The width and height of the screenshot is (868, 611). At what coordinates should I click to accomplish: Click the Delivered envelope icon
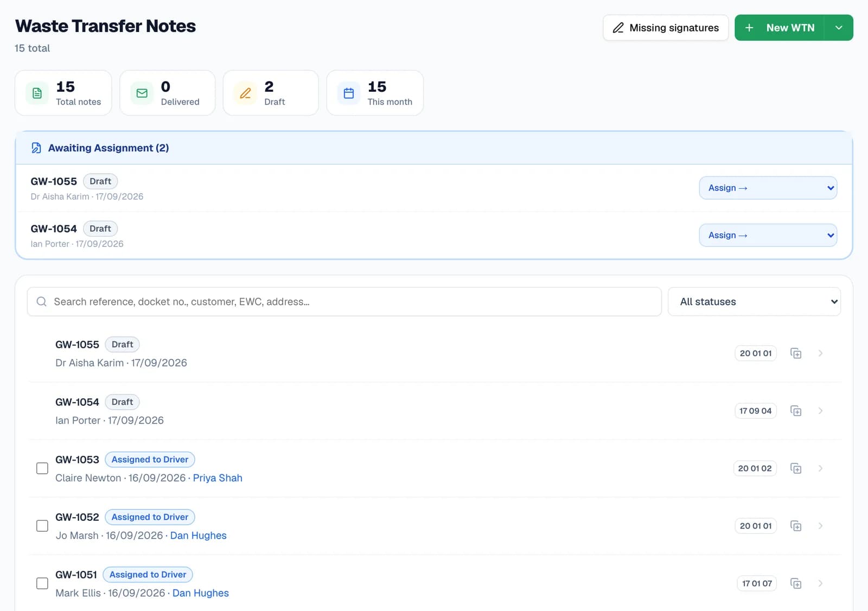[x=142, y=93]
